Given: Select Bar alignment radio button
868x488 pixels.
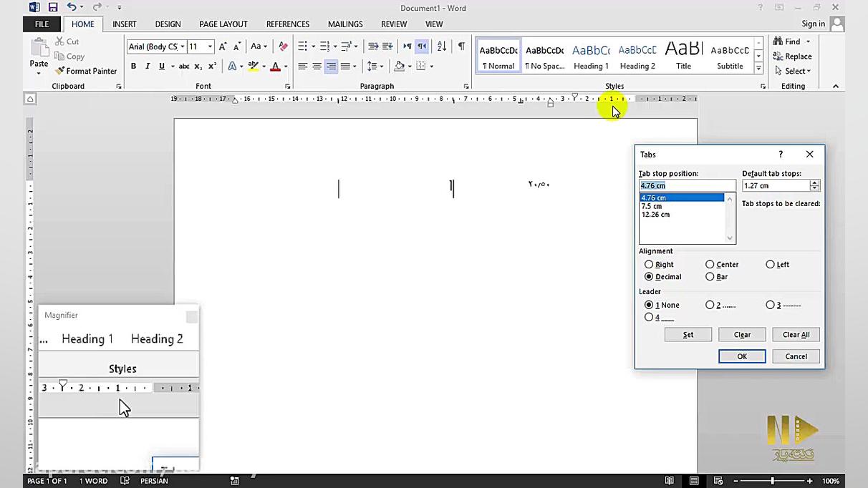Looking at the screenshot, I should [x=710, y=277].
